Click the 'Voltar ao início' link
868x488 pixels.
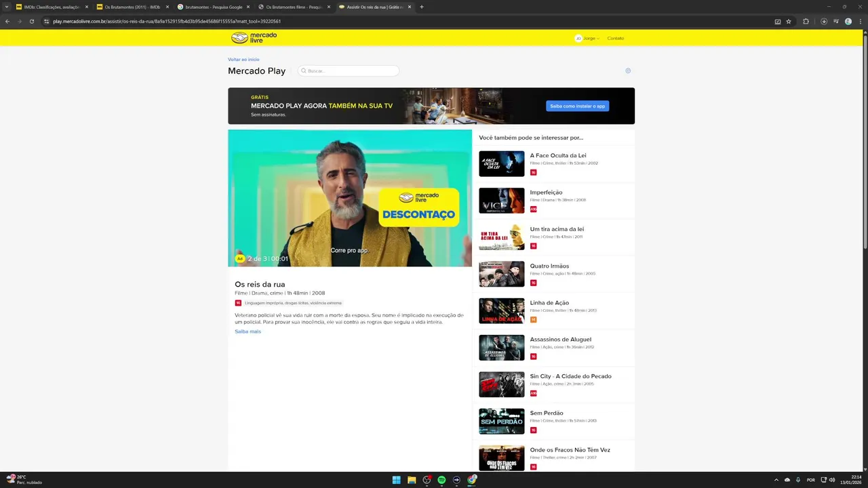point(243,60)
